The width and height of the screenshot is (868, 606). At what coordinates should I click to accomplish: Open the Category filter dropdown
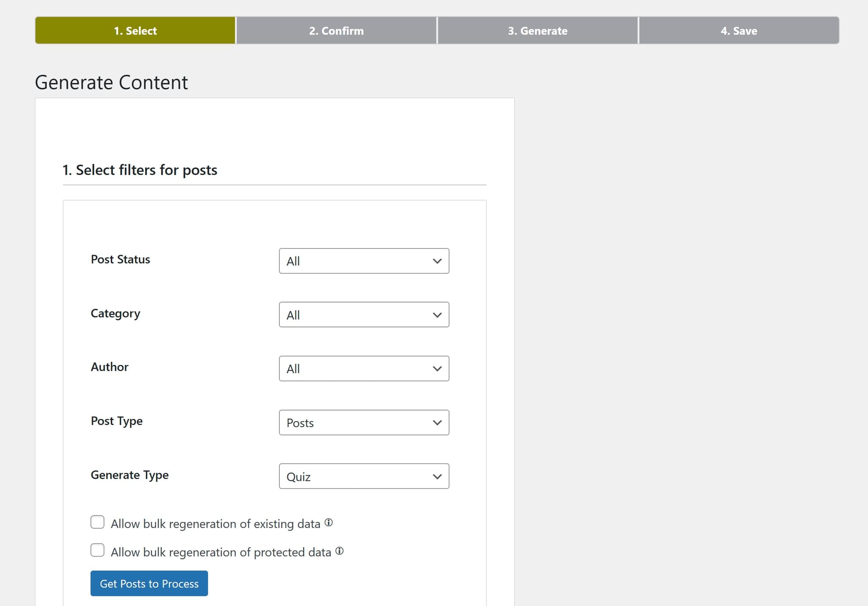coord(364,315)
